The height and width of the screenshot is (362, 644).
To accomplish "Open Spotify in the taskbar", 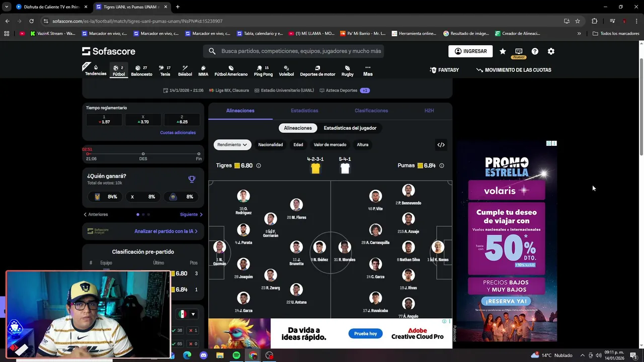I will coord(236,355).
